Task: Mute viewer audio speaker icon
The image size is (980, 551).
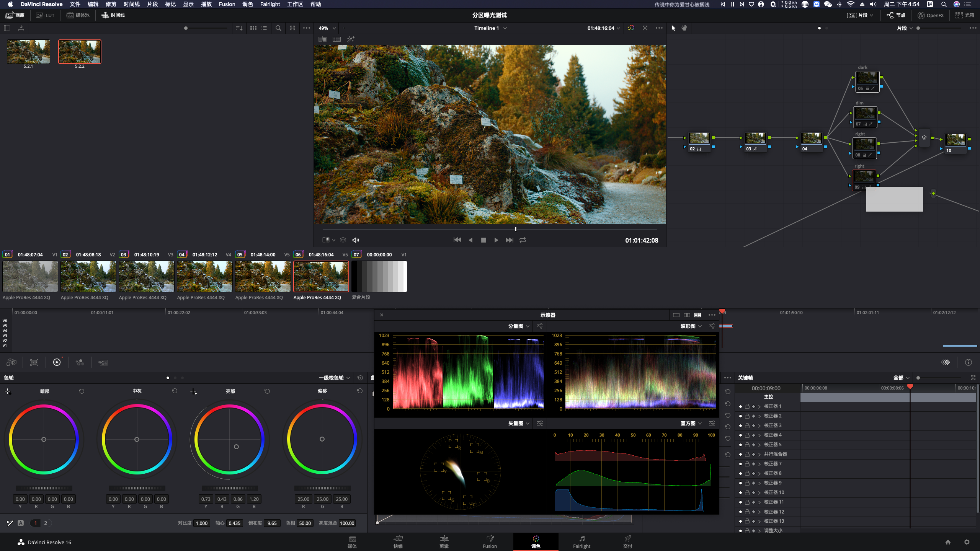Action: 356,240
